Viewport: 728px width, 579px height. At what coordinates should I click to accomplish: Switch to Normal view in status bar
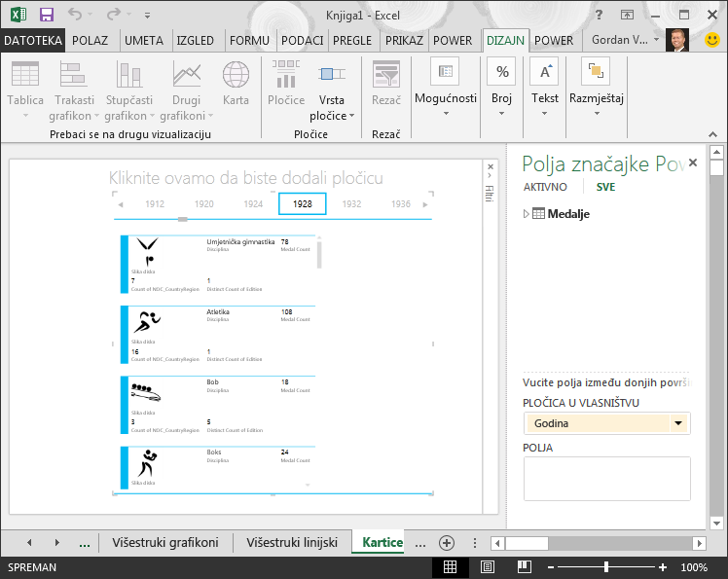pos(450,567)
